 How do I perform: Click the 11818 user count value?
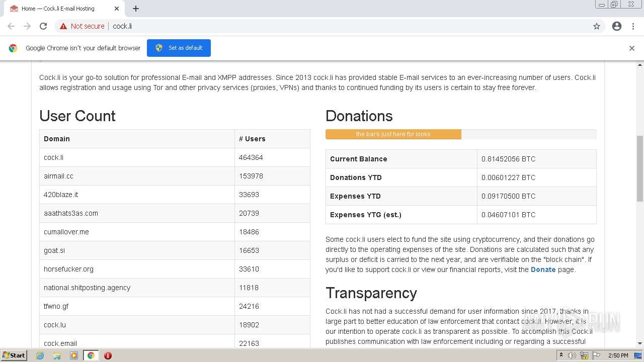point(249,288)
